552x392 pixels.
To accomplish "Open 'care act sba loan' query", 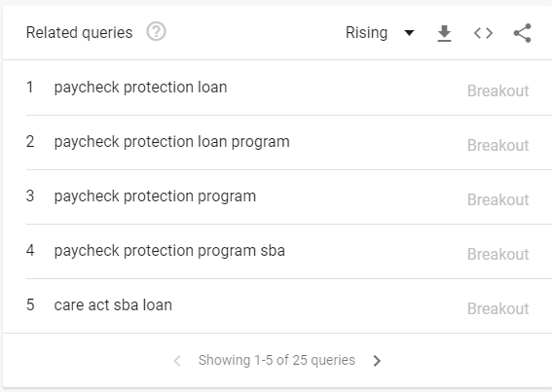I will coord(113,305).
